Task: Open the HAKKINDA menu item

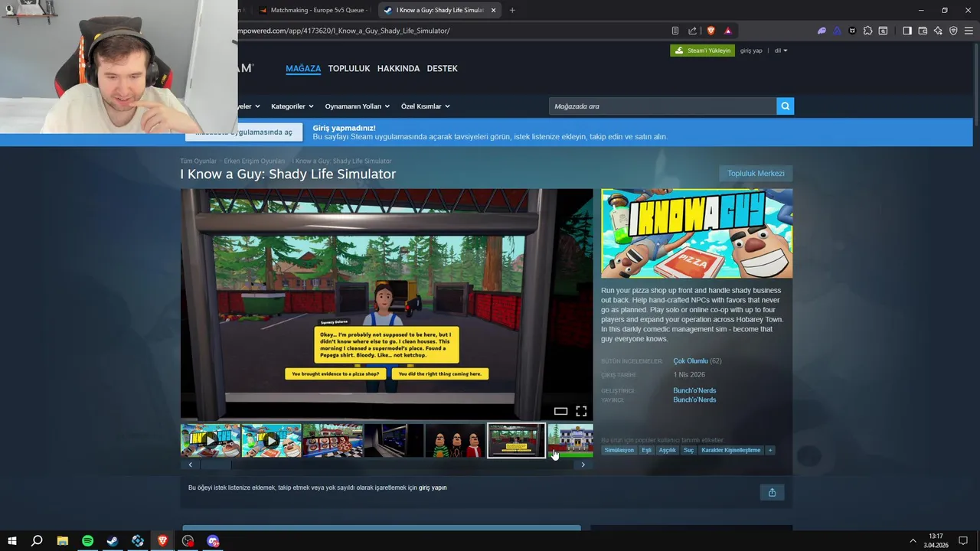Action: [x=398, y=69]
